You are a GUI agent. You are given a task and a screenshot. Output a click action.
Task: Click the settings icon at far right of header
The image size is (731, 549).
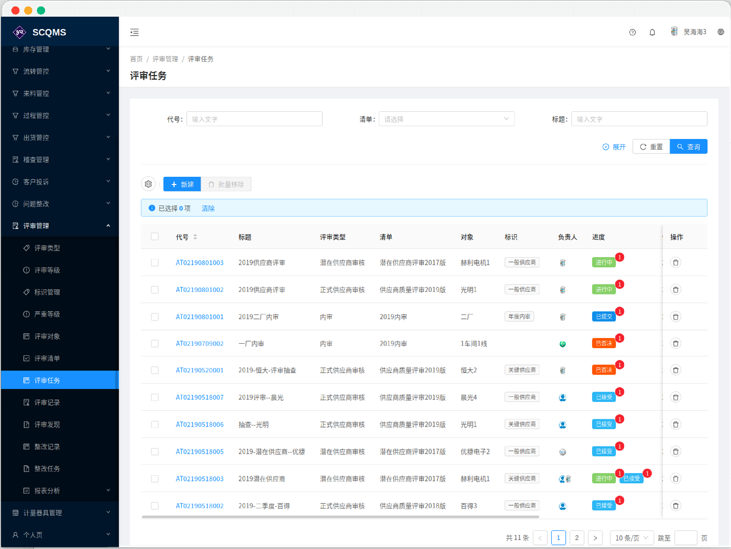[x=721, y=32]
